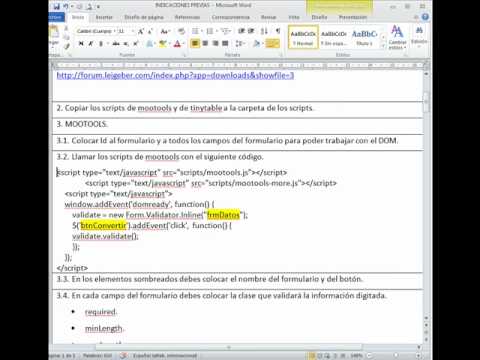Toggle bold (N) formatting
Screen dimensions: 480x360
81,43
